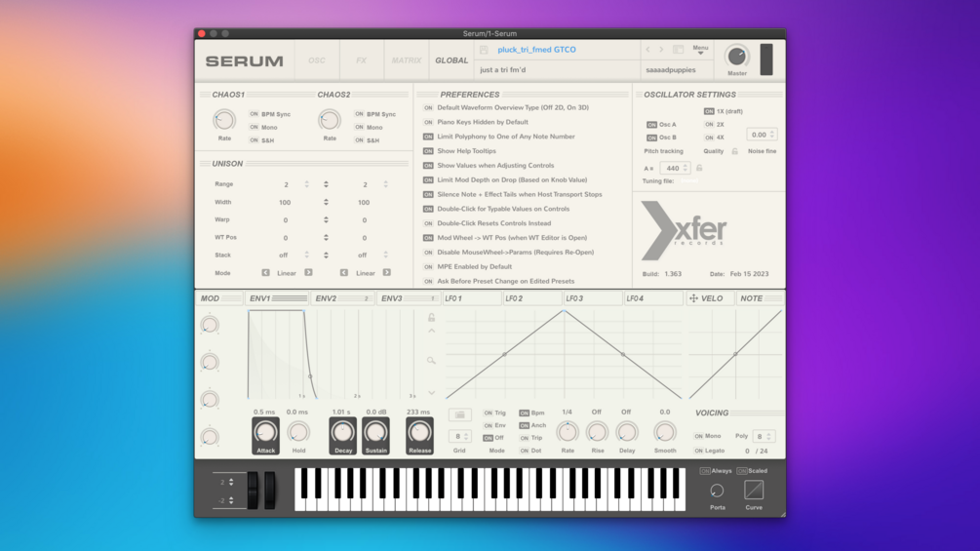Viewport: 980px width, 551px height.
Task: Switch to the MATRIX tab
Action: point(407,60)
